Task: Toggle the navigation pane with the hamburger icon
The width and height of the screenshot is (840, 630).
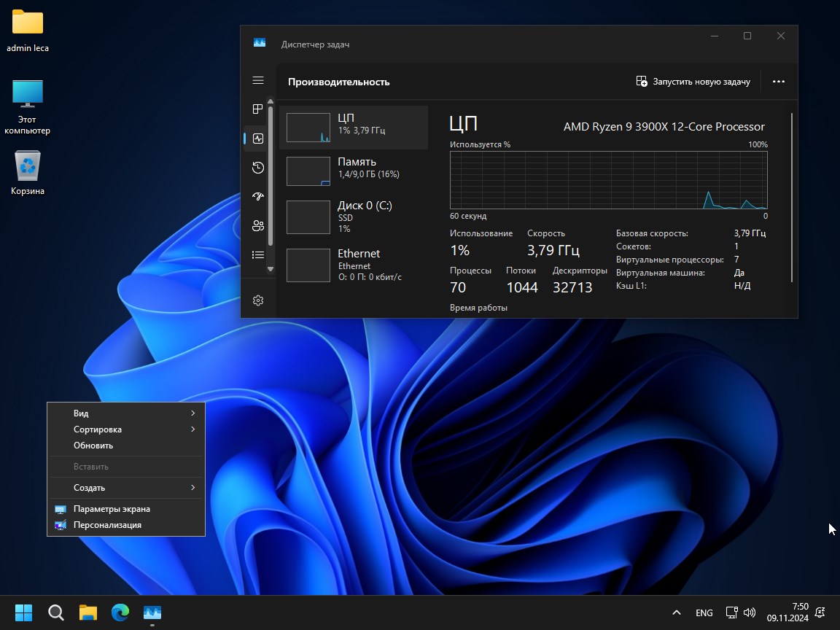Action: point(257,80)
